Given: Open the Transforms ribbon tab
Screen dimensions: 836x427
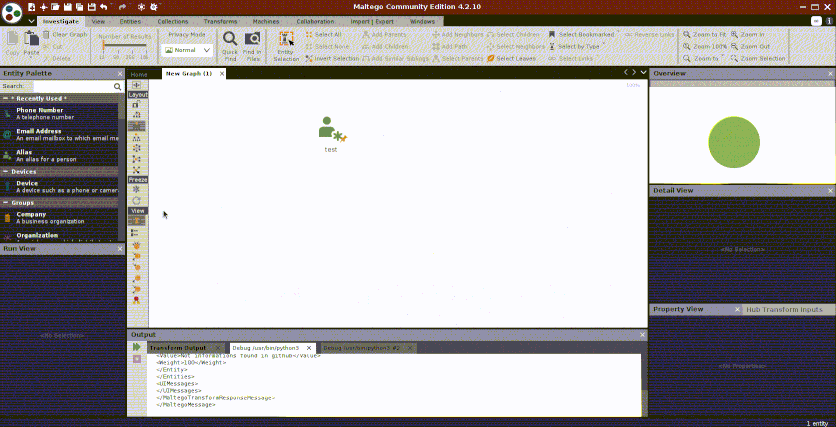Looking at the screenshot, I should 220,21.
